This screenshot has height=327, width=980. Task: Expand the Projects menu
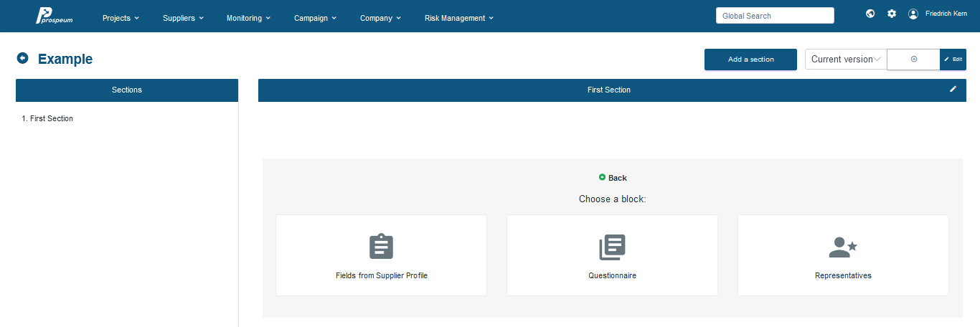(x=121, y=18)
